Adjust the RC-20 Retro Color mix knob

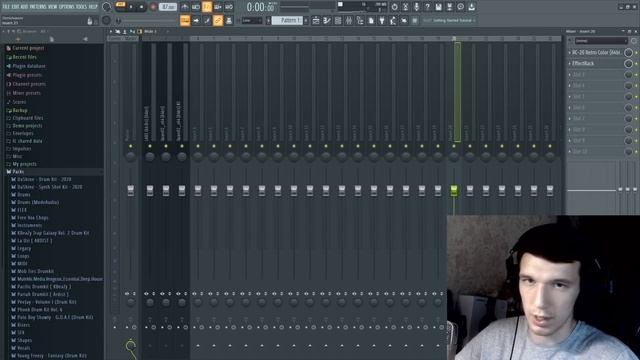[x=628, y=53]
